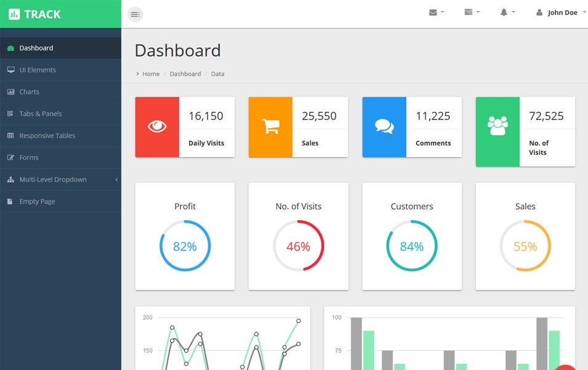Click the Profit 82% progress circle

[186, 246]
